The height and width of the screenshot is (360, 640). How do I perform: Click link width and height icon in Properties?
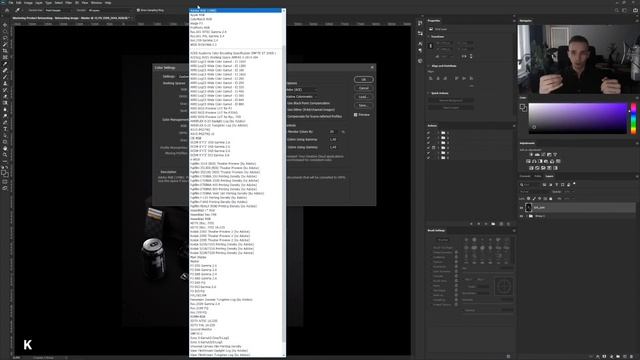(431, 46)
